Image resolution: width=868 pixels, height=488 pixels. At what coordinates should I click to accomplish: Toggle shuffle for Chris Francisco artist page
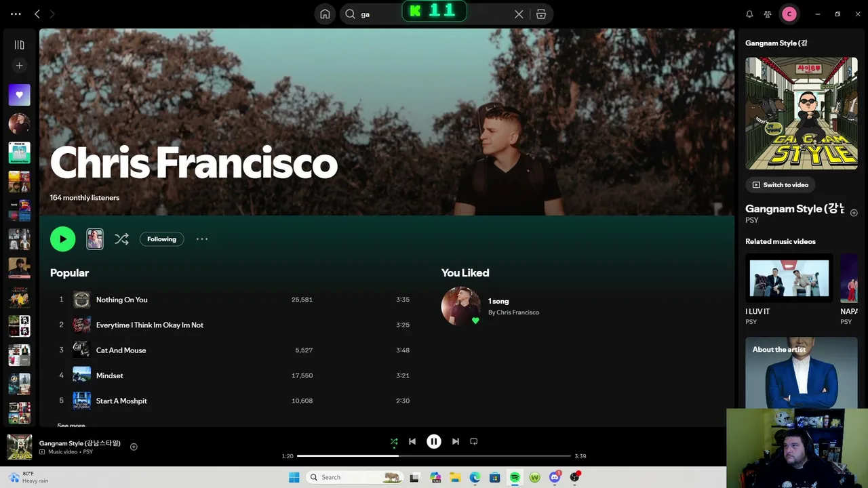pos(121,239)
